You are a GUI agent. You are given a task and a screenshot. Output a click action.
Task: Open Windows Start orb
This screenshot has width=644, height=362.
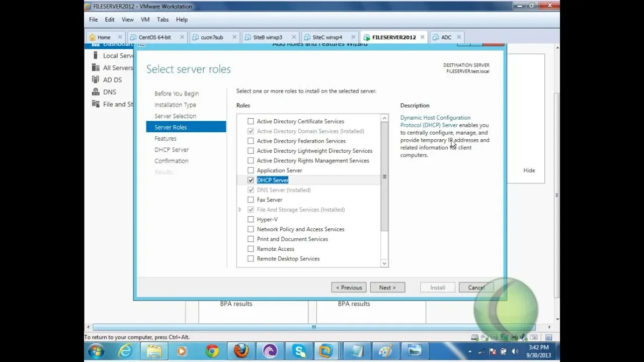[x=96, y=351]
